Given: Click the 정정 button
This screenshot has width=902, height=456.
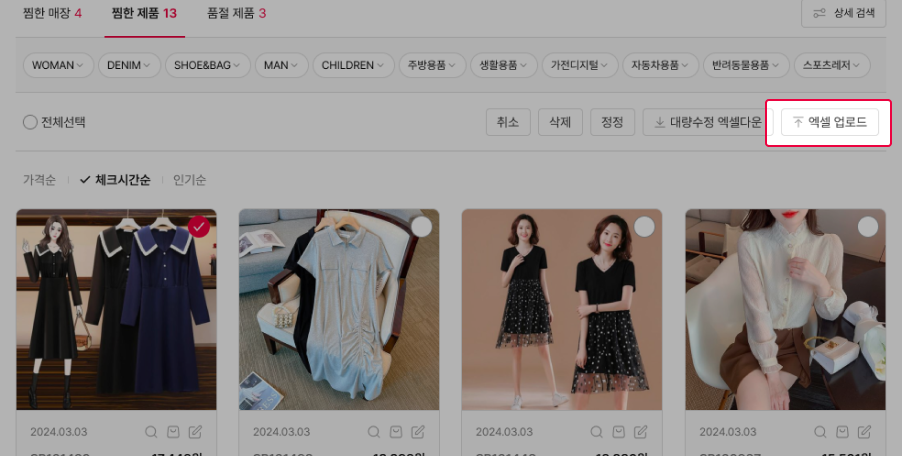Looking at the screenshot, I should tap(612, 122).
